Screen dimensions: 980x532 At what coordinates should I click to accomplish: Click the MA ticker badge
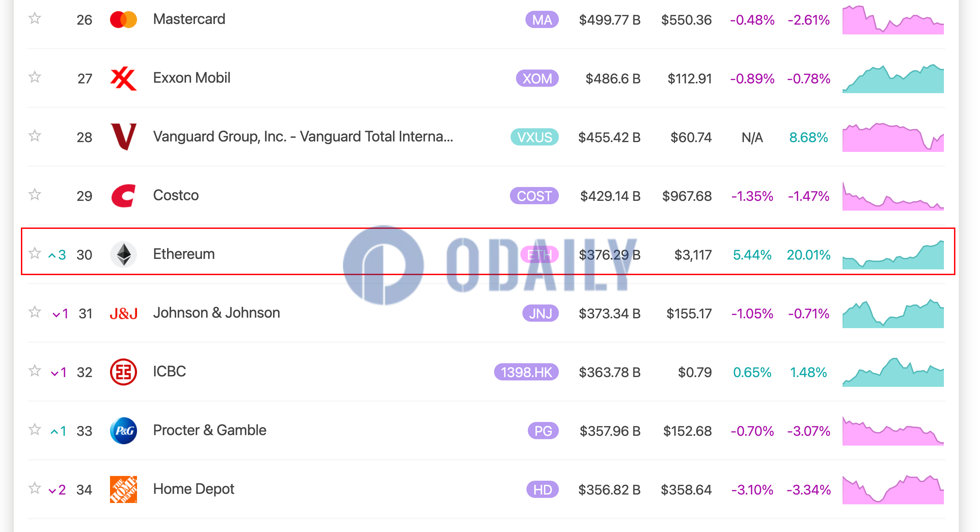point(542,20)
